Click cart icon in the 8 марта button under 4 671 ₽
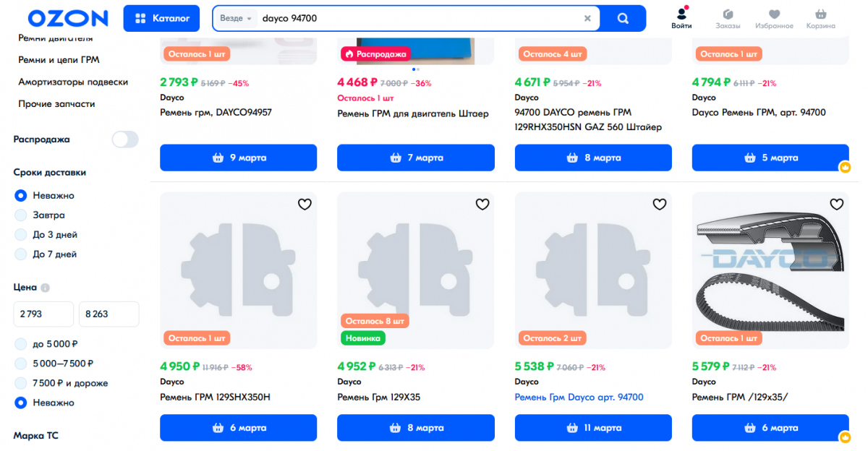868x451 pixels. [573, 158]
